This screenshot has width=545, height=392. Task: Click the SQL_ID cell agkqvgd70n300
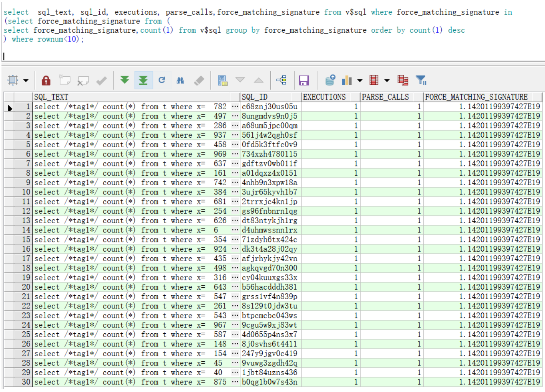coord(271,268)
